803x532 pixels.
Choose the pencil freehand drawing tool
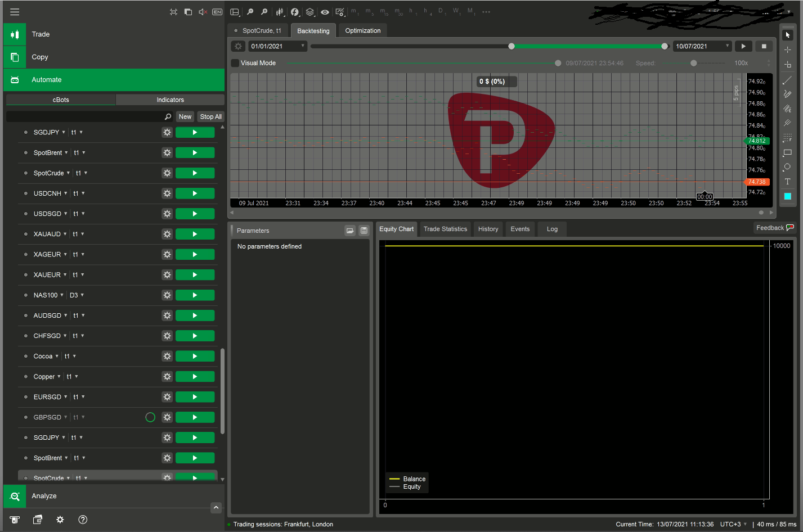tap(787, 94)
